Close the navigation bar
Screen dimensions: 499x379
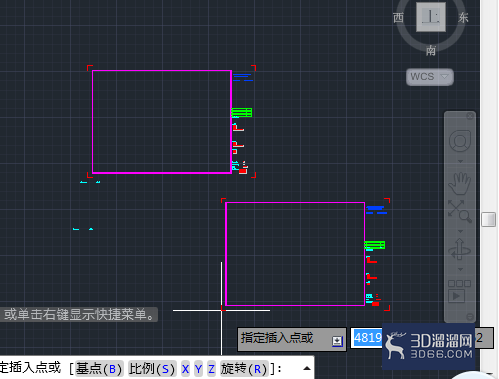point(470,116)
